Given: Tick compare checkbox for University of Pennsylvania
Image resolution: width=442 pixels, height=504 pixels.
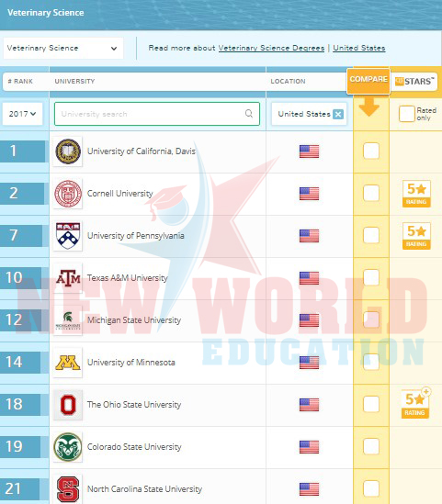Looking at the screenshot, I should [x=371, y=236].
